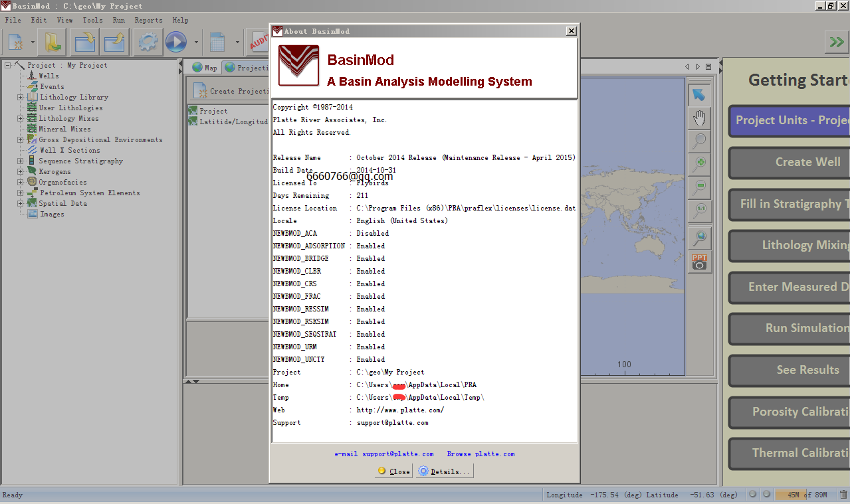Viewport: 850px width, 504px height.
Task: Select the hand pan map tool
Action: coord(698,118)
